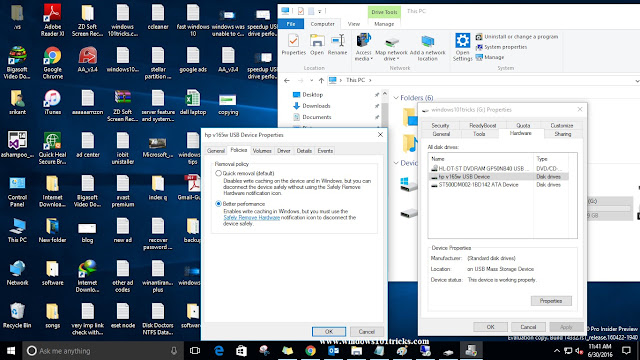Open Sharing tab in drive Properties
Image resolution: width=640 pixels, height=360 pixels.
(x=563, y=134)
